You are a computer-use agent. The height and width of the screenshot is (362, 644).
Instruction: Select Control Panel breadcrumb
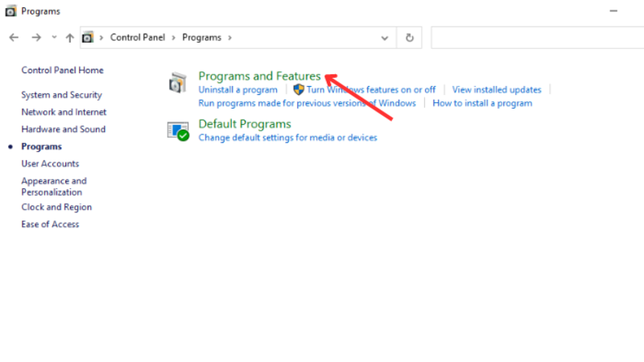pos(138,37)
